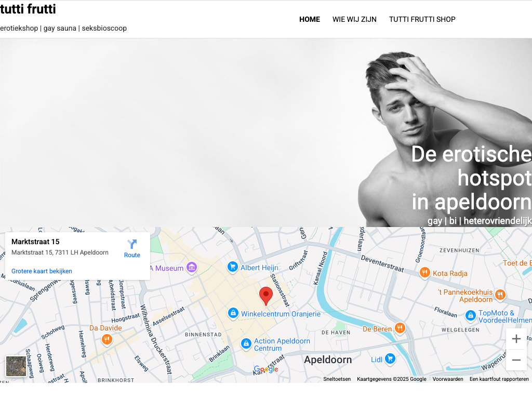Image resolution: width=532 pixels, height=399 pixels.
Task: Click the Winkelcentrum Oranjerie shopping bag marker
Action: 233,313
